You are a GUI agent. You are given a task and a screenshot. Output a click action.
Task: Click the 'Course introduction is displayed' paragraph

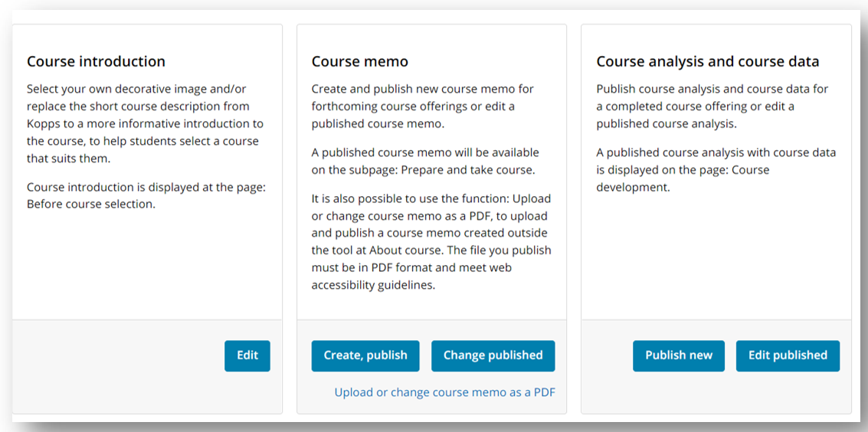pyautogui.click(x=146, y=195)
